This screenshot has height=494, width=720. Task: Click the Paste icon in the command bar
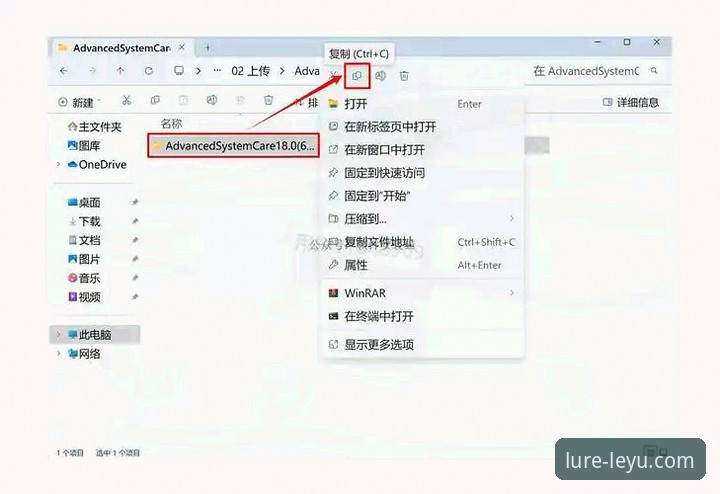183,100
